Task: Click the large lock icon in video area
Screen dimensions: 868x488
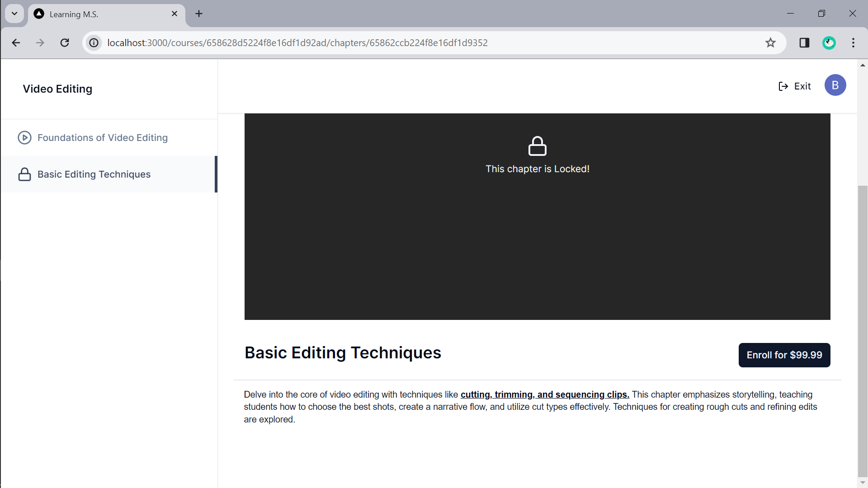Action: 537,146
